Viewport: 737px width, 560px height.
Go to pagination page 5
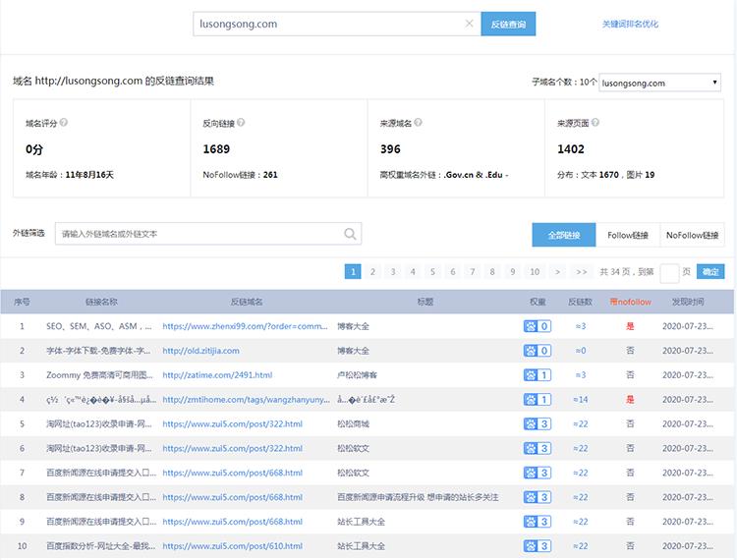[x=432, y=271]
